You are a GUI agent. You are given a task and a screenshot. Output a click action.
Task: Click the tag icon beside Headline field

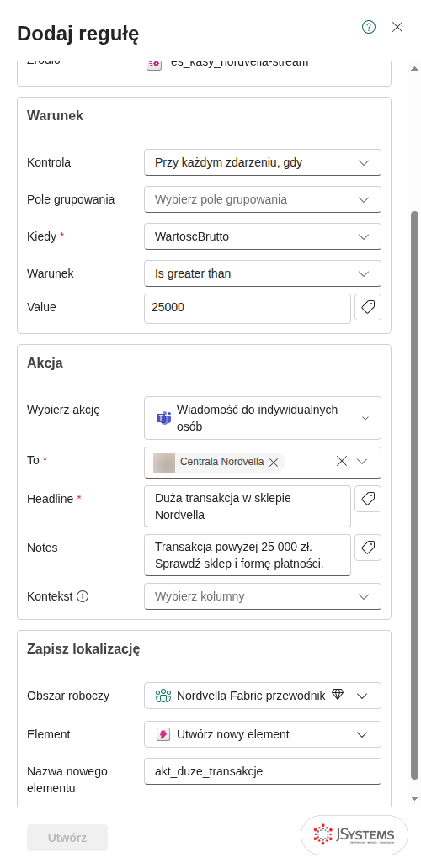[368, 499]
